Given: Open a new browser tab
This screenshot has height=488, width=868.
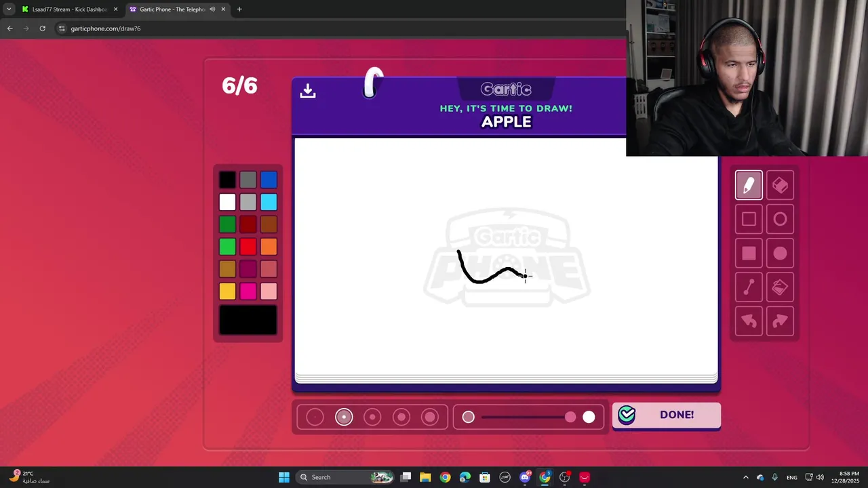Looking at the screenshot, I should [239, 9].
